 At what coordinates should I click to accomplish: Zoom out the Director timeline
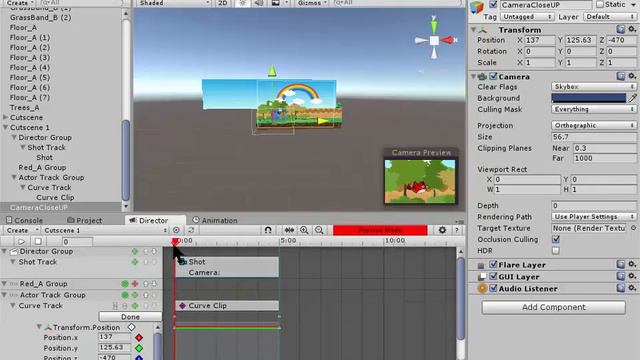pos(319,230)
